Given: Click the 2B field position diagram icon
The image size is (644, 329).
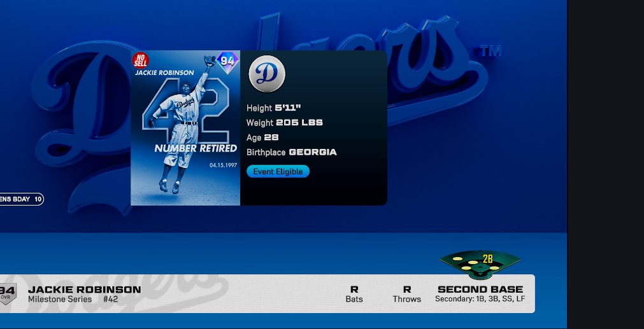Looking at the screenshot, I should pos(480,265).
